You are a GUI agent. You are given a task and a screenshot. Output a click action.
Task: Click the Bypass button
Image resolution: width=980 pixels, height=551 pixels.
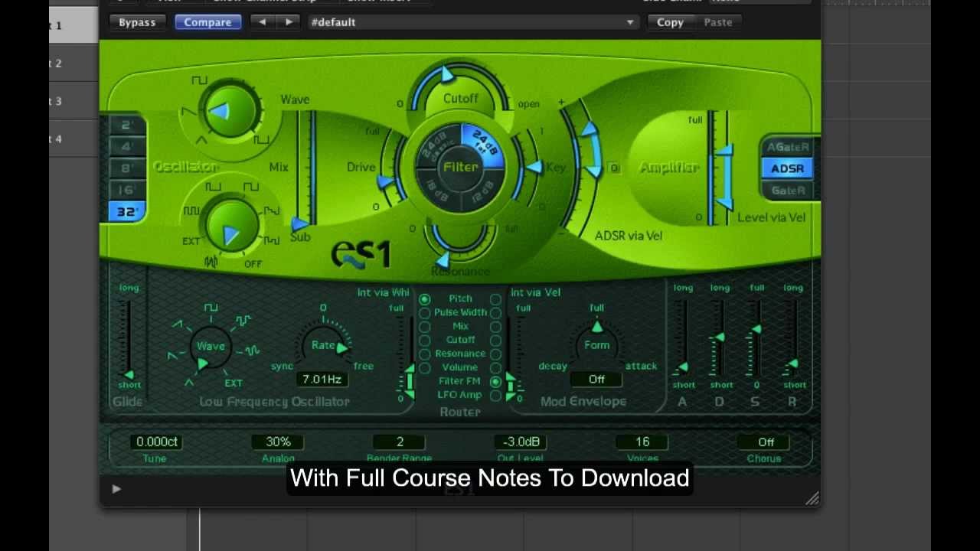(137, 22)
